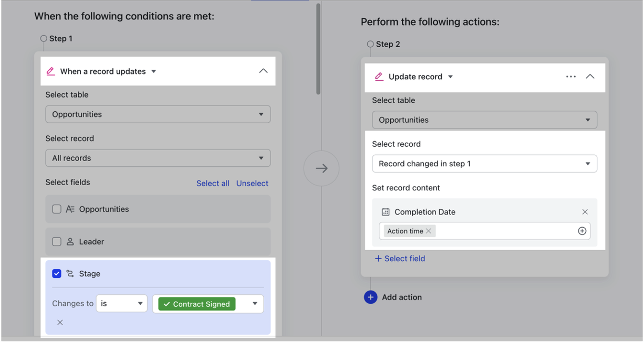Click the pencil icon beside Update record
This screenshot has height=342, width=644.
[x=379, y=77]
